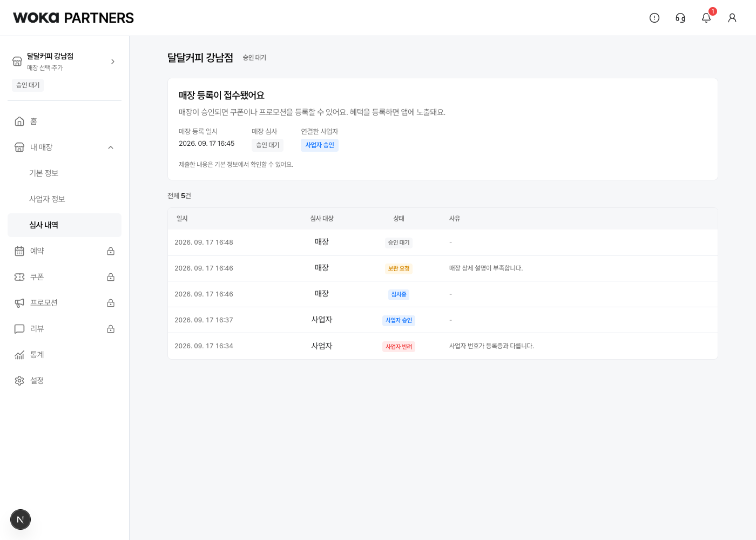Open the notice alert icon in header
756x540 pixels.
coord(654,18)
